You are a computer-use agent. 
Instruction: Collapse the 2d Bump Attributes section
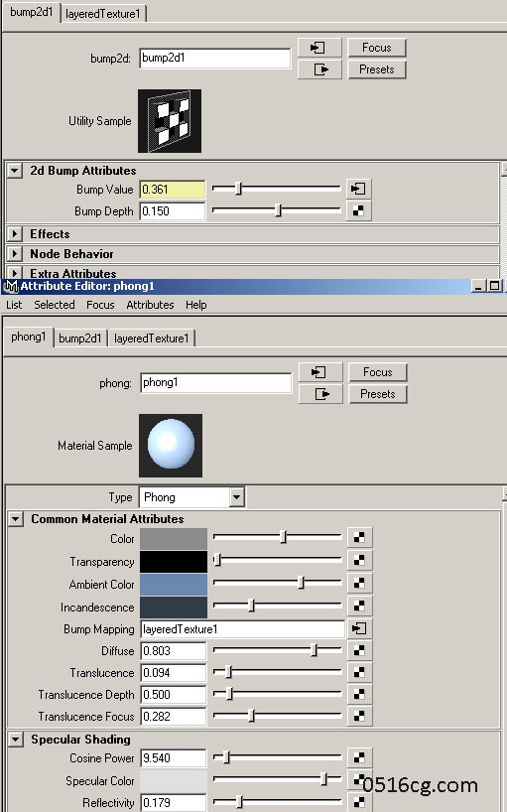pyautogui.click(x=15, y=171)
